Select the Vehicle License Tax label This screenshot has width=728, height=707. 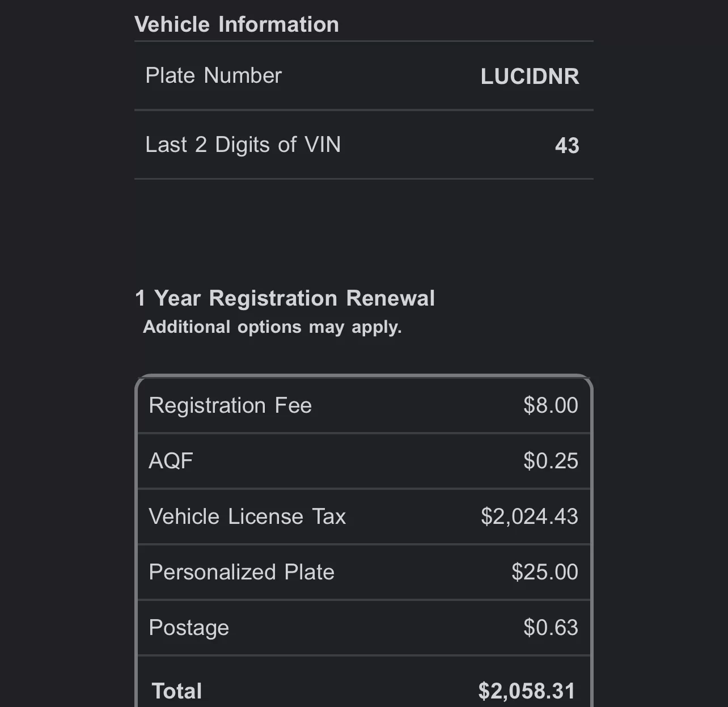[x=247, y=517]
